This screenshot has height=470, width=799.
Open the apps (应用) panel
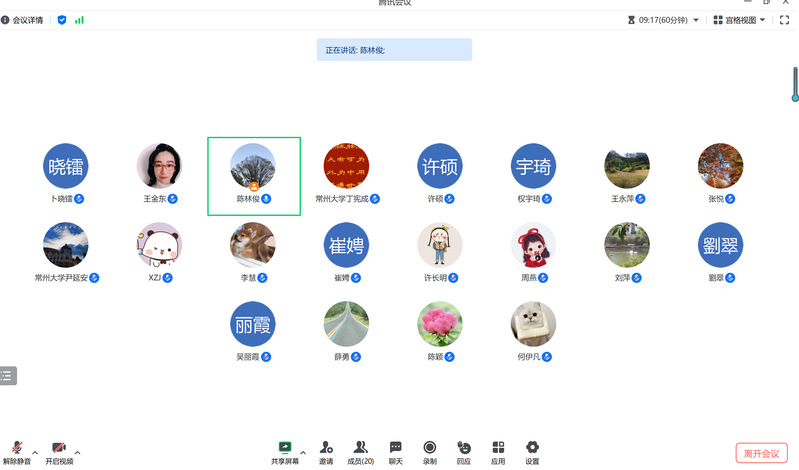(x=498, y=453)
